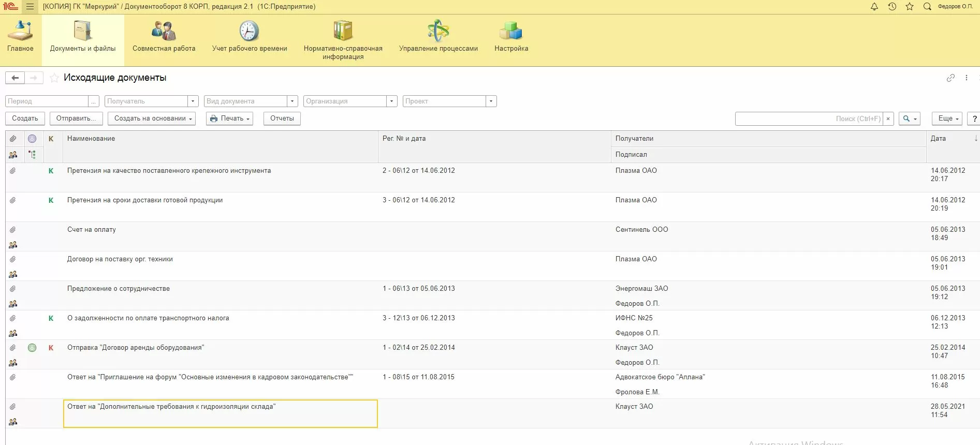Clear the search field with X
Image resolution: width=980 pixels, height=445 pixels.
coord(888,119)
